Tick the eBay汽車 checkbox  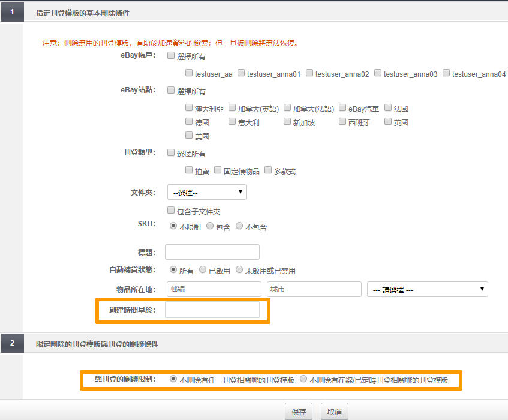click(342, 107)
